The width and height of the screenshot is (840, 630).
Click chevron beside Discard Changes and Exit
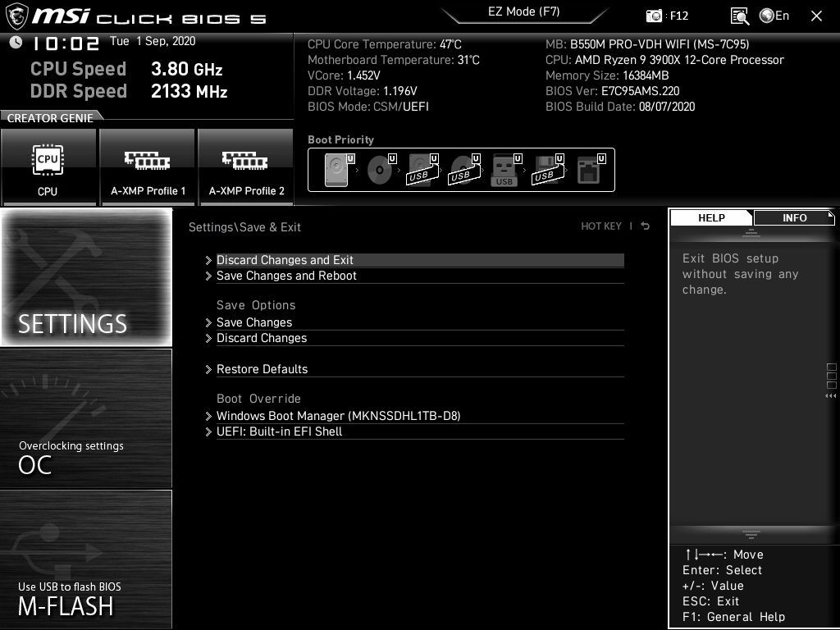click(x=208, y=260)
